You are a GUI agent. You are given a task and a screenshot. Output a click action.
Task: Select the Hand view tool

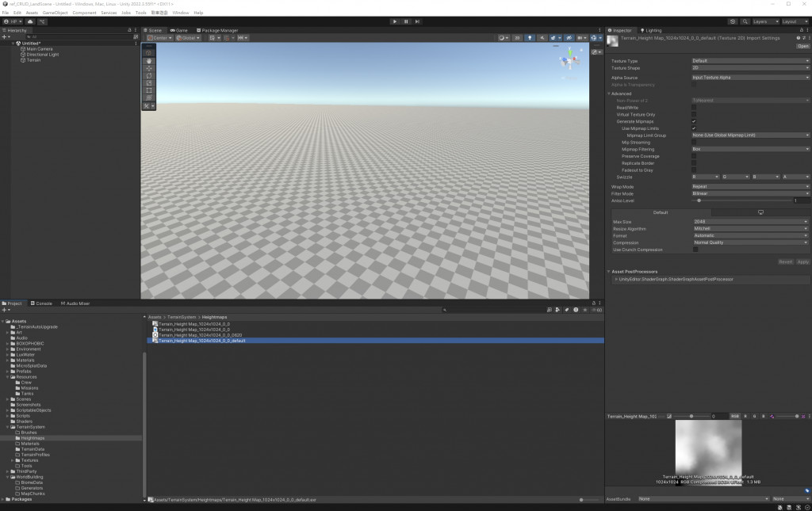(148, 60)
